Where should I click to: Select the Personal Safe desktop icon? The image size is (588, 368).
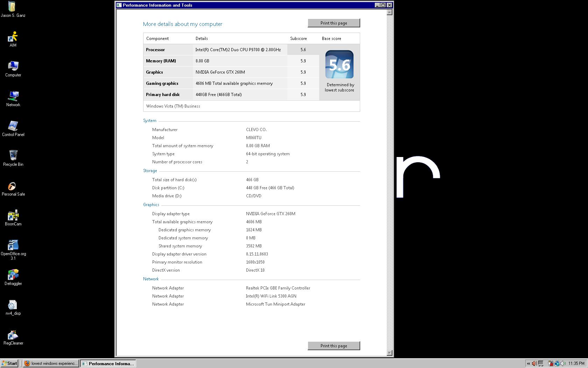[13, 188]
